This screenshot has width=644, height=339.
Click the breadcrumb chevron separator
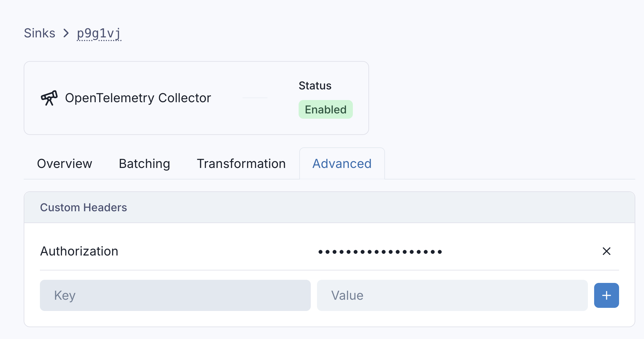click(x=66, y=33)
